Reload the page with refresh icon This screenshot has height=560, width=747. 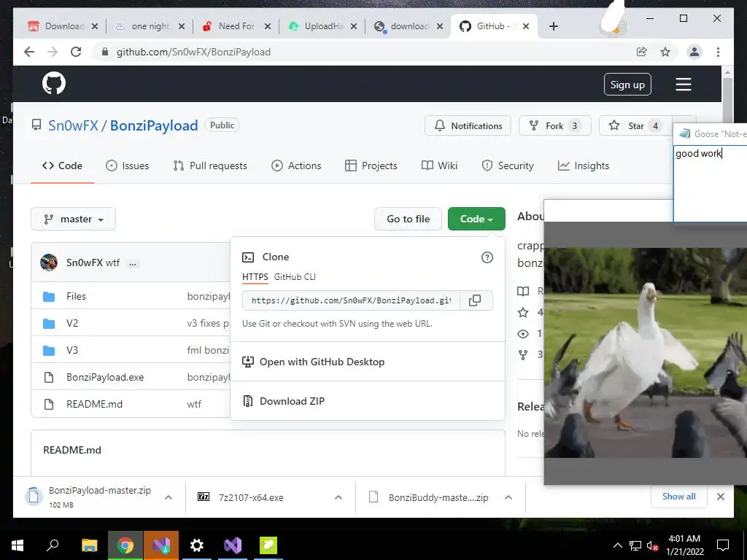click(x=76, y=52)
